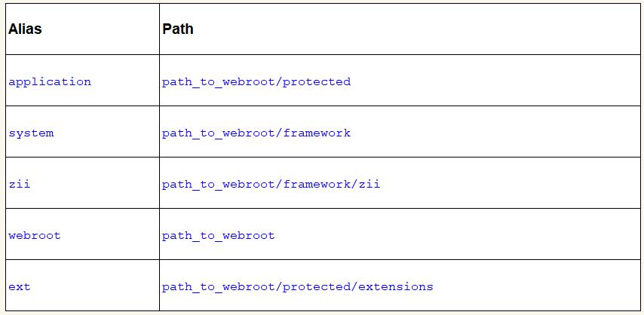Click the word framework in system row path
Viewport: 644px width, 315px height.
point(317,133)
